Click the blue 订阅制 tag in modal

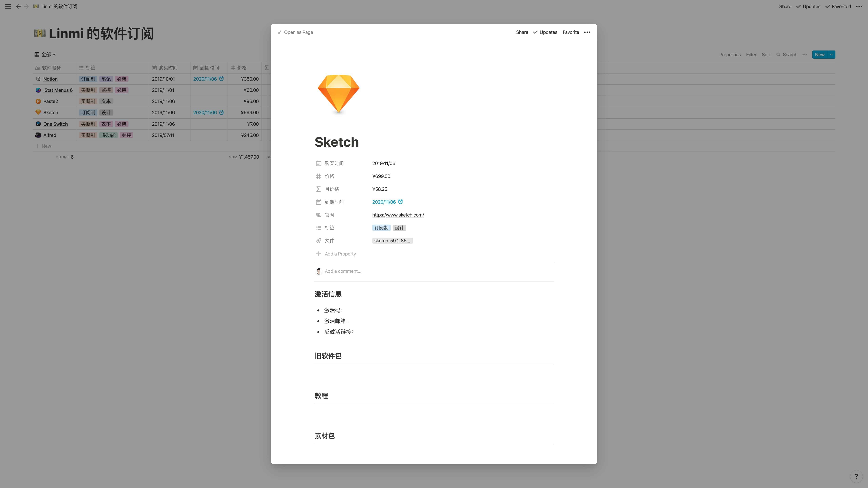coord(381,228)
